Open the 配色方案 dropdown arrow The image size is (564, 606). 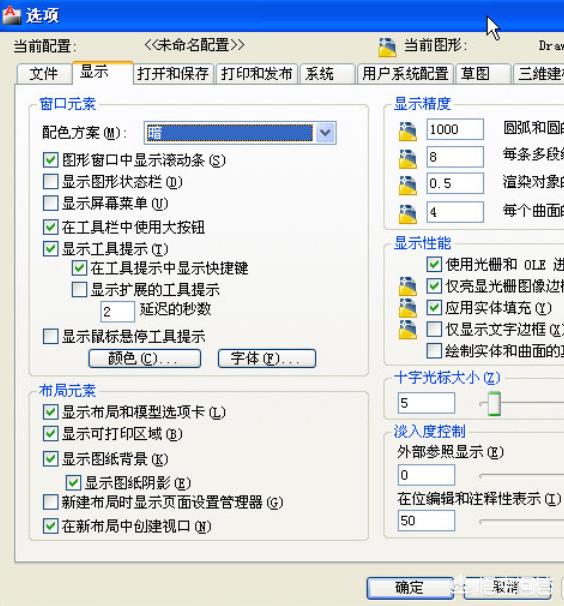point(325,133)
